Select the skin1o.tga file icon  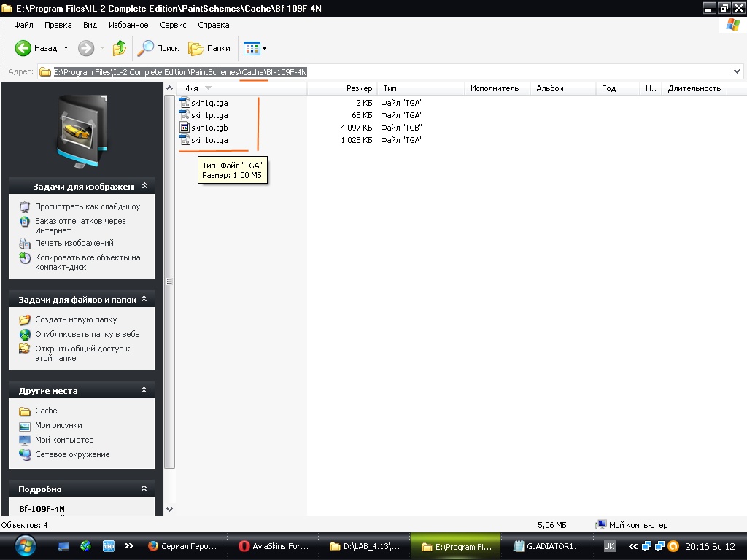185,139
